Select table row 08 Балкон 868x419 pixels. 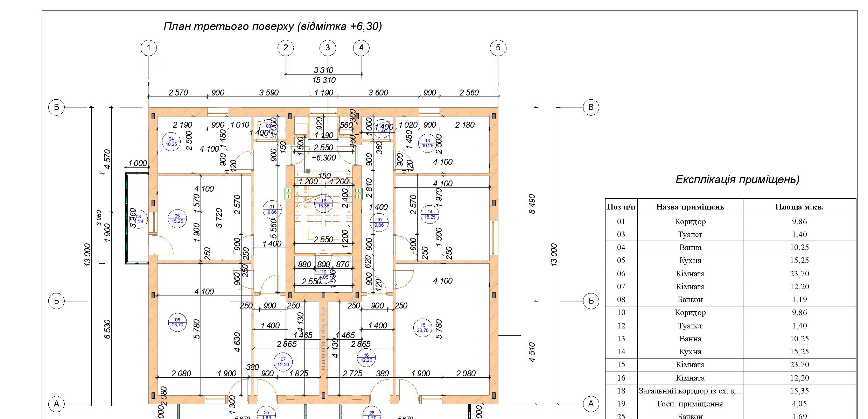click(690, 300)
